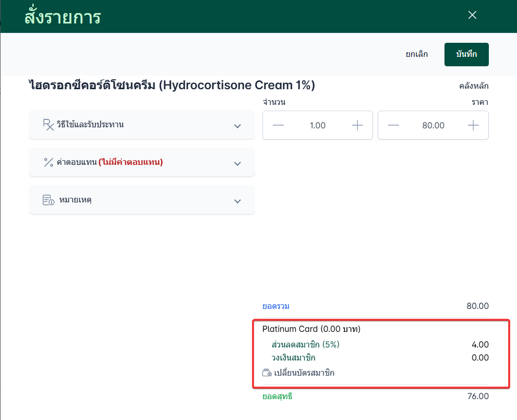Click the percent commission icon
The image size is (517, 420).
tap(48, 162)
